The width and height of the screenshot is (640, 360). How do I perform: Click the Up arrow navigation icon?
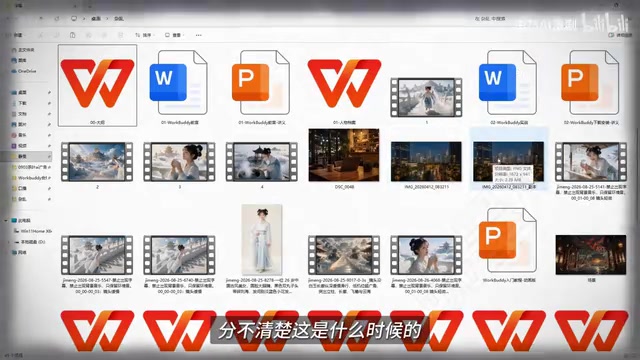(x=41, y=18)
